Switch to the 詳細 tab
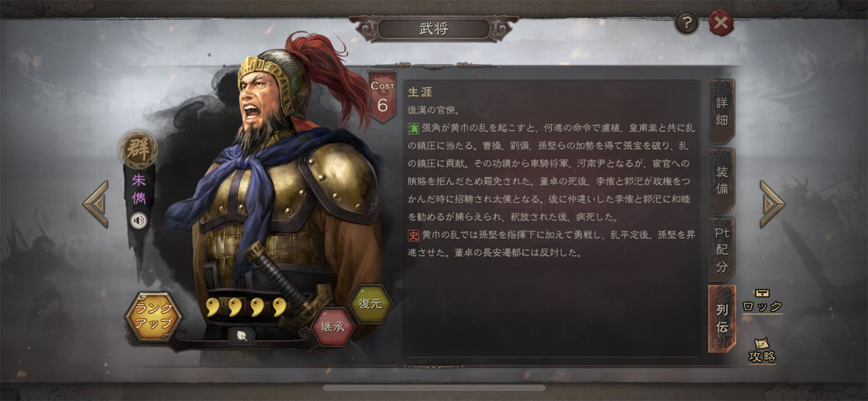Image resolution: width=868 pixels, height=401 pixels. coord(722,111)
